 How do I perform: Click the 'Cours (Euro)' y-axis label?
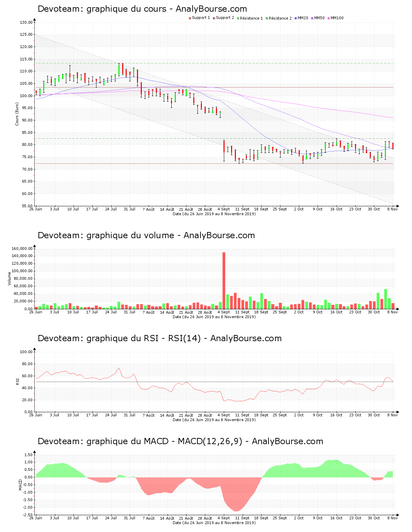pos(17,114)
